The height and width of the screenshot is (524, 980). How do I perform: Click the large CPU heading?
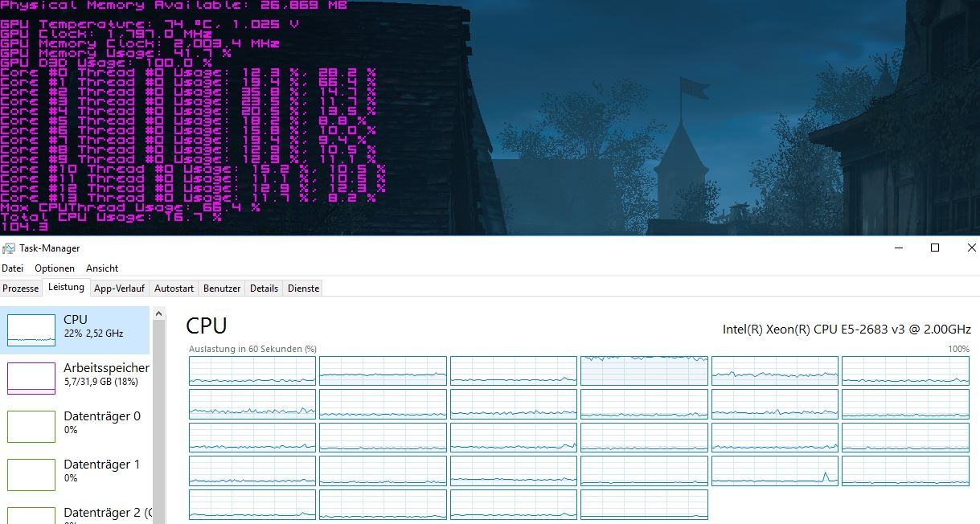coord(207,325)
